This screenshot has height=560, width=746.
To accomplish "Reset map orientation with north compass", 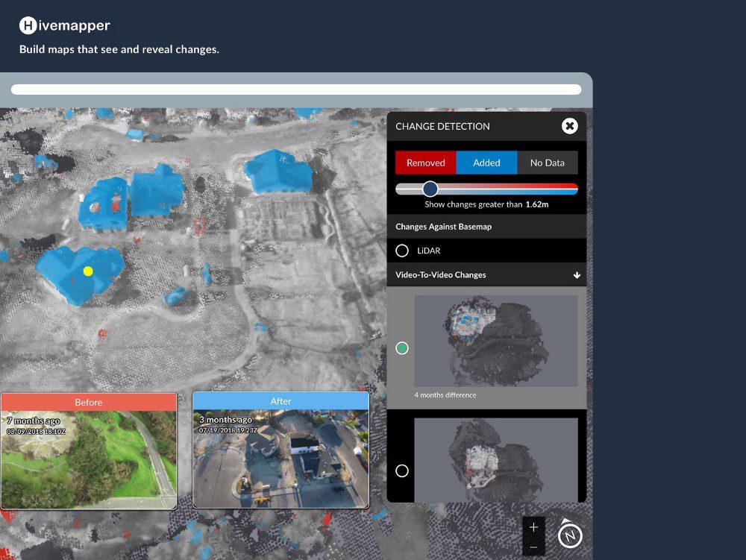I will tap(570, 535).
